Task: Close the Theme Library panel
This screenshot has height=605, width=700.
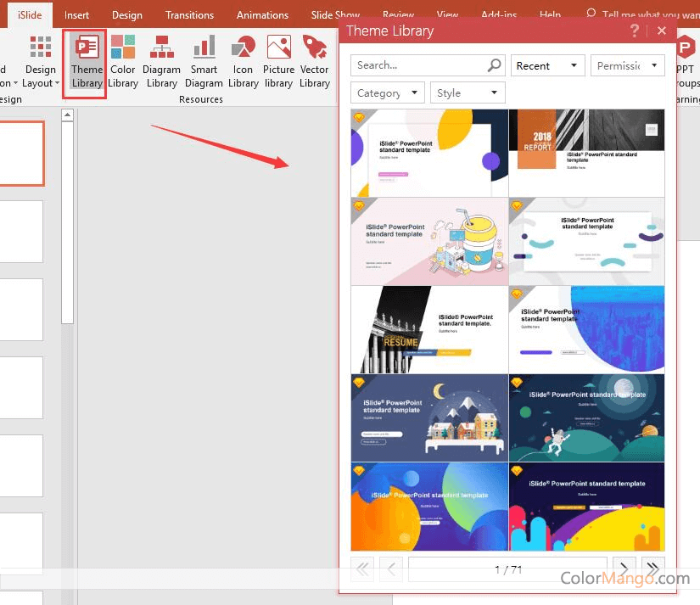Action: pos(662,31)
